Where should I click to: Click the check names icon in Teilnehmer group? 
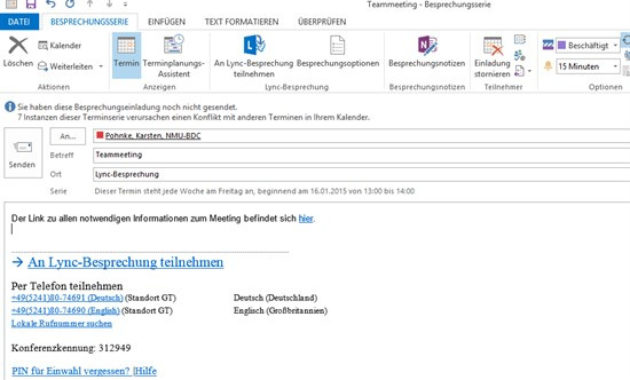520,55
